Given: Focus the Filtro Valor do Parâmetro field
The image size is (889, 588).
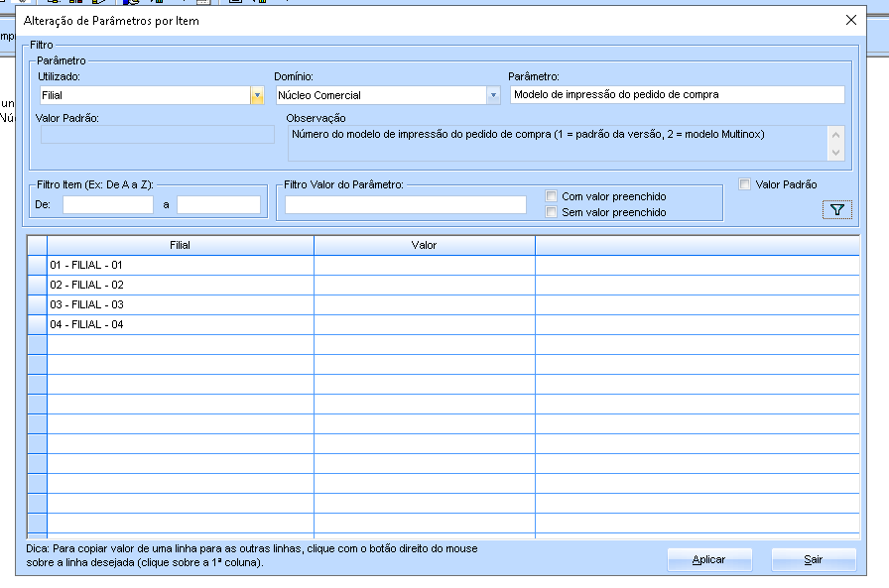Looking at the screenshot, I should tap(406, 204).
